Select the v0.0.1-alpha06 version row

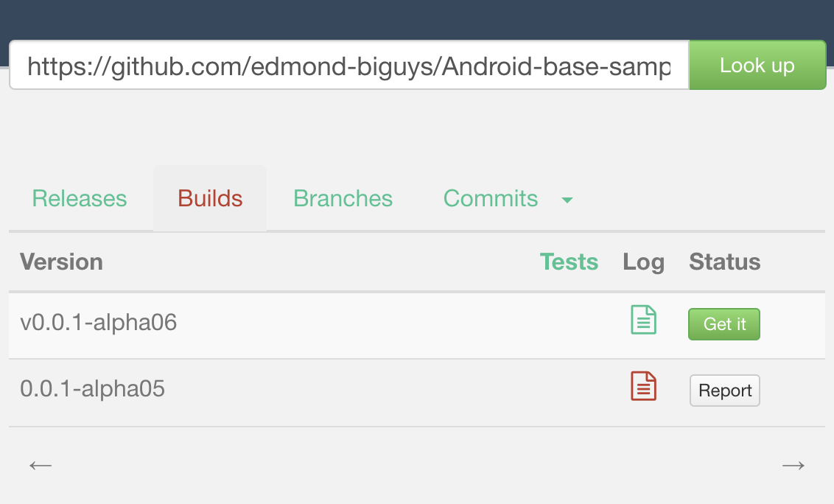[417, 325]
